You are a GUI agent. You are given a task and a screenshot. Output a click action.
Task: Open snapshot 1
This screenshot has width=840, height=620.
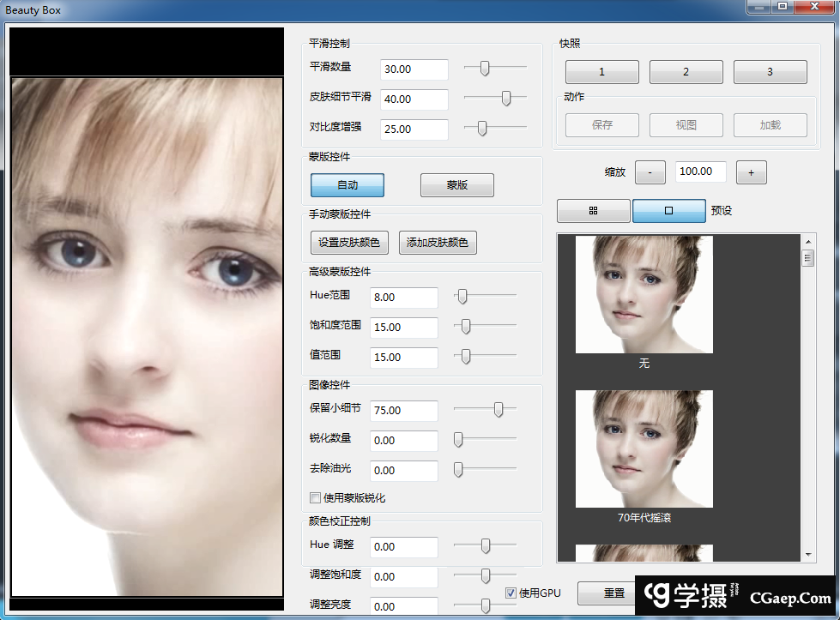[601, 72]
